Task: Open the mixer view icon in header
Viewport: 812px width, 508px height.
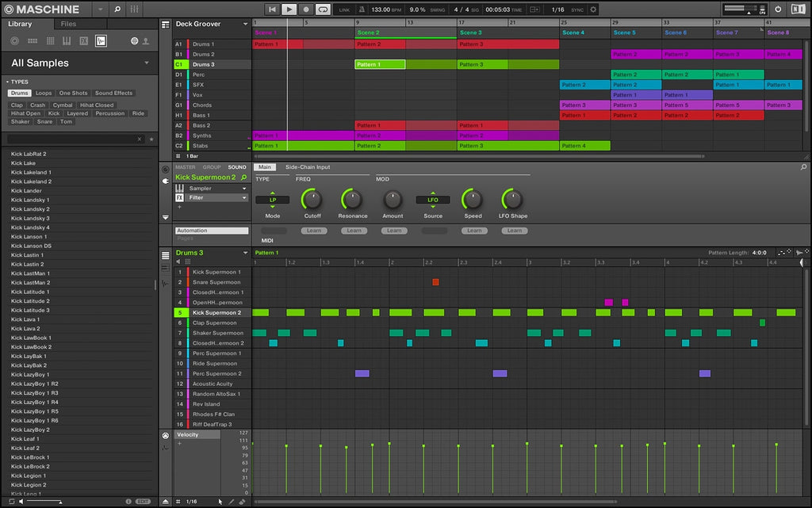Action: click(x=135, y=10)
